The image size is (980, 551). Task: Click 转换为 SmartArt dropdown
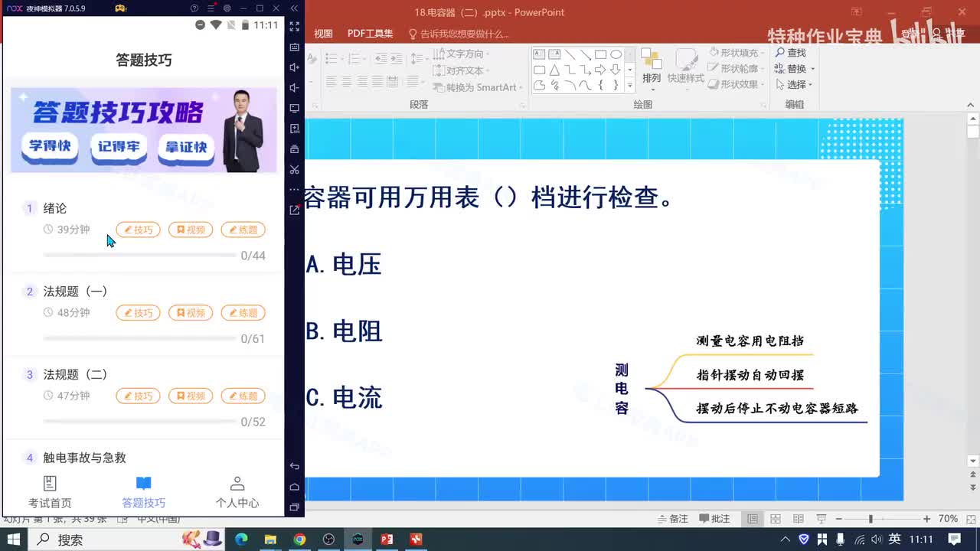coord(478,87)
